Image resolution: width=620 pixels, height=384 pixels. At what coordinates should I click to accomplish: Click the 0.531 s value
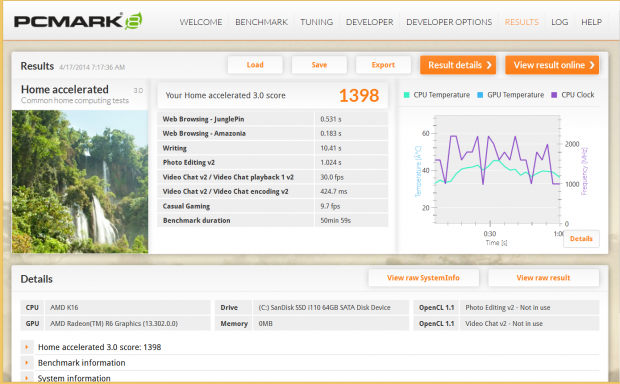click(x=331, y=119)
